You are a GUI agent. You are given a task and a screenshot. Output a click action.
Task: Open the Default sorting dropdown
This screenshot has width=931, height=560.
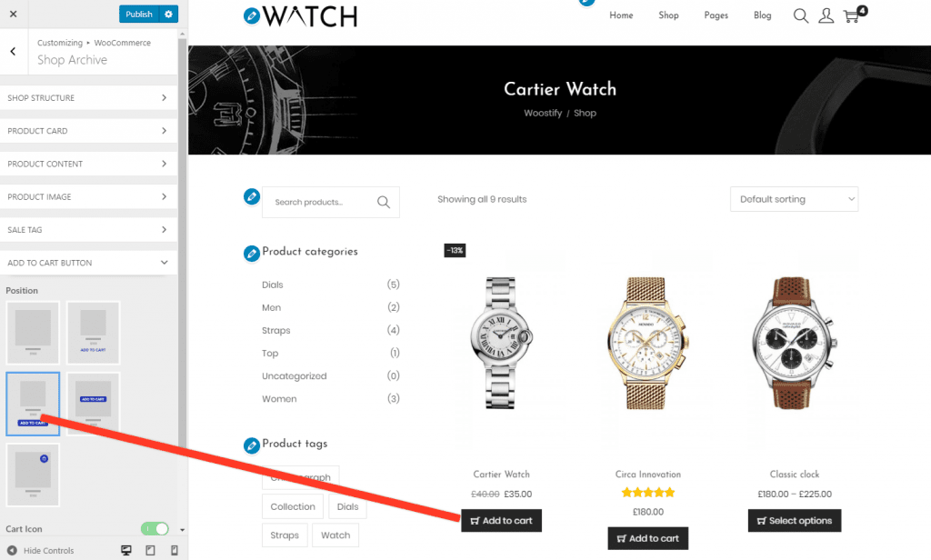click(794, 199)
